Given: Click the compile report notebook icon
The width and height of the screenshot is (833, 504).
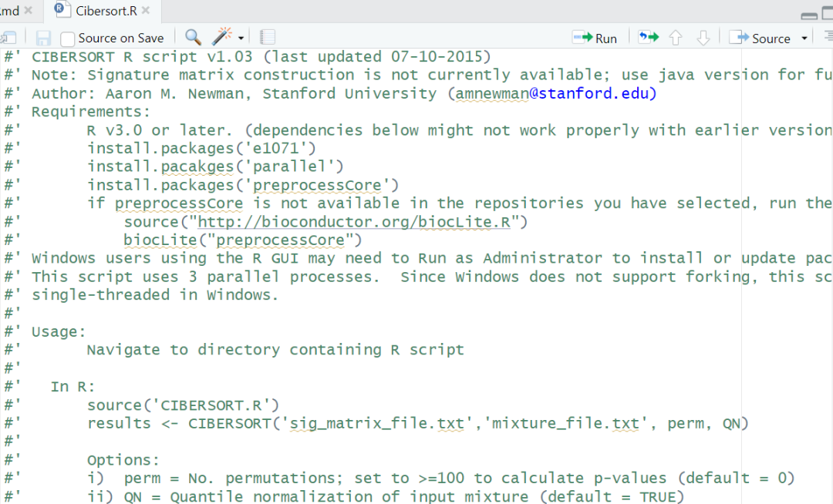Looking at the screenshot, I should [268, 37].
